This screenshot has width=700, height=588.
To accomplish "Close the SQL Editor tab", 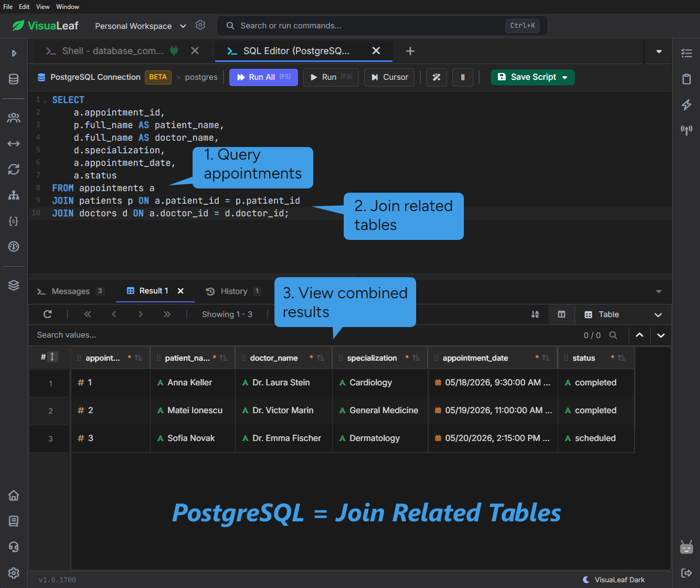I will click(x=376, y=51).
